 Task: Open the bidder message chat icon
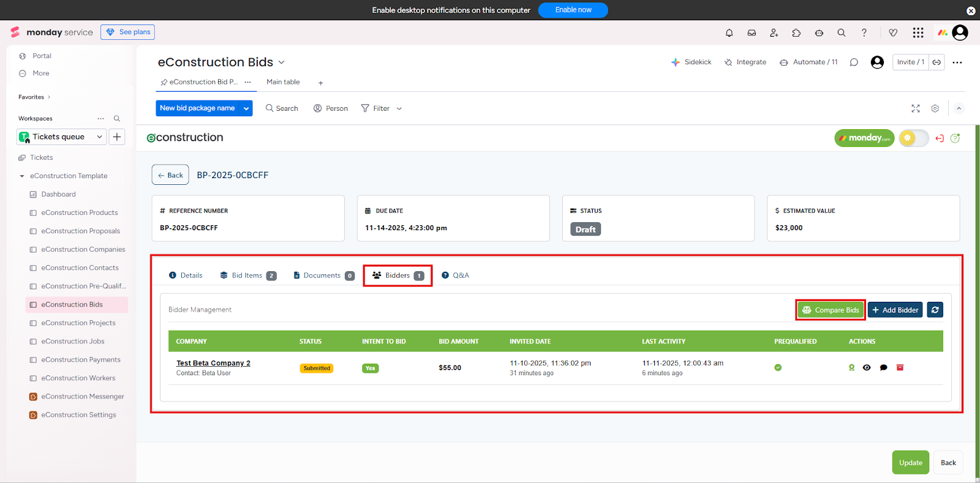click(x=883, y=368)
